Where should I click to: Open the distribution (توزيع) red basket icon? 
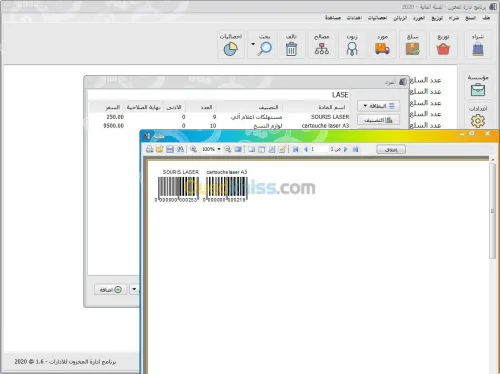pos(443,45)
